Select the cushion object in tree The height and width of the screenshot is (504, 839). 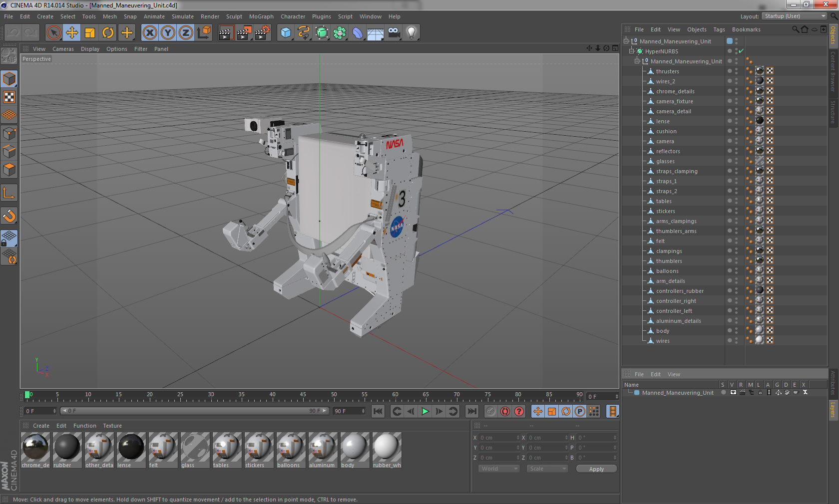pos(666,131)
